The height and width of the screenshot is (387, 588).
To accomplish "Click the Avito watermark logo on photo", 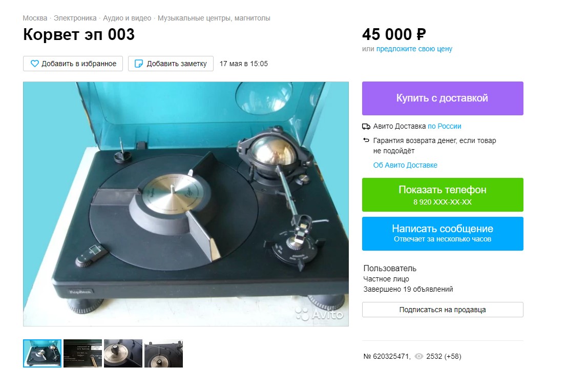I will 320,313.
